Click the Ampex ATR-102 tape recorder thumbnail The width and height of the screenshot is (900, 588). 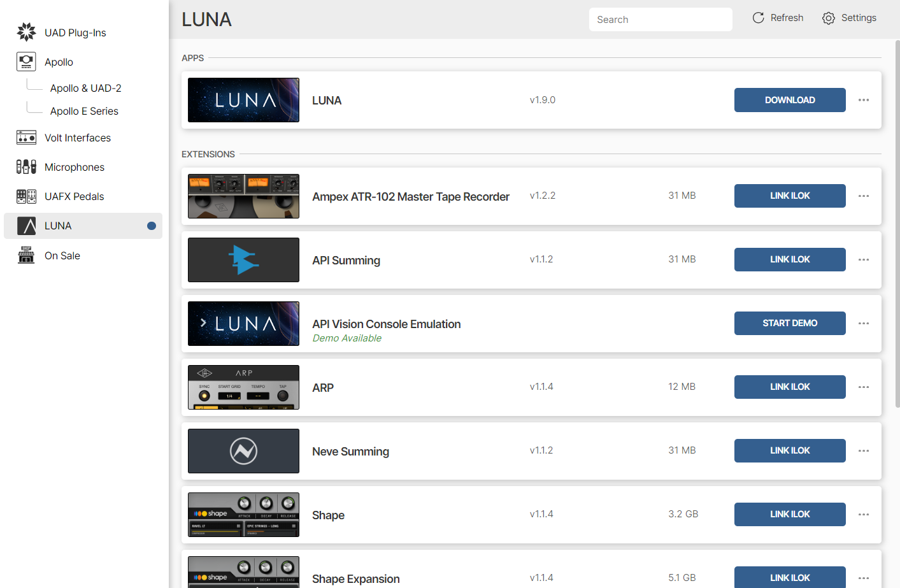243,196
